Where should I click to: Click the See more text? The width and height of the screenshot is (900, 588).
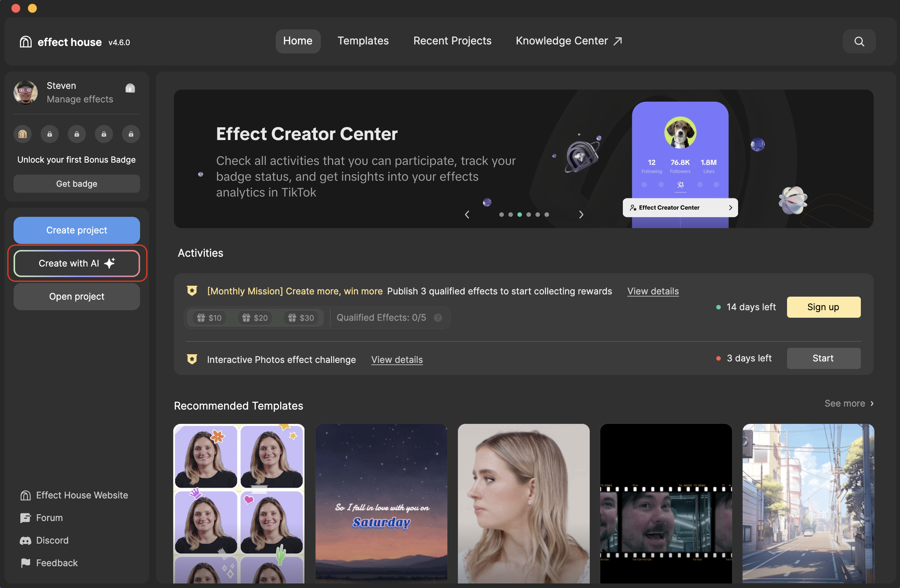(844, 404)
